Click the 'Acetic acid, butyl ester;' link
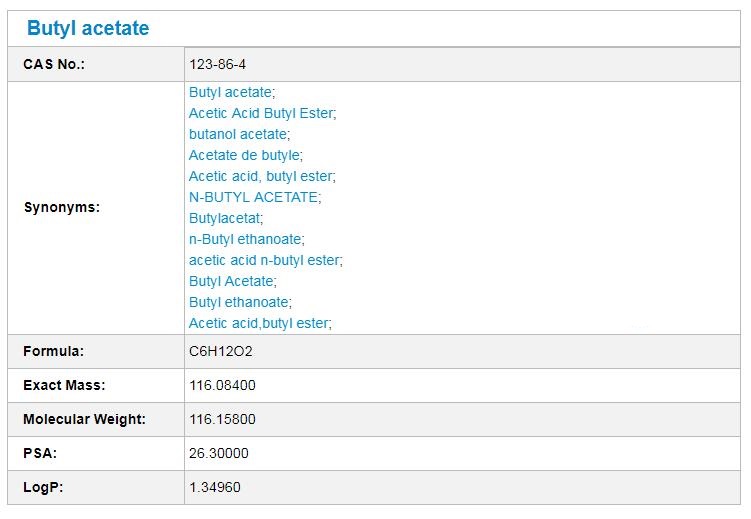Image resolution: width=751 pixels, height=519 pixels. 262,176
